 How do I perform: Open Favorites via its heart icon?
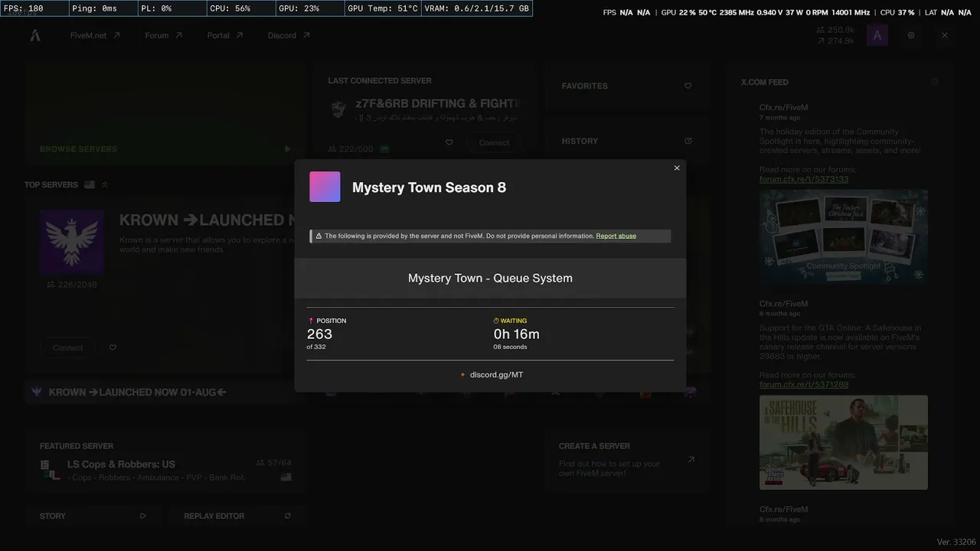pos(688,86)
